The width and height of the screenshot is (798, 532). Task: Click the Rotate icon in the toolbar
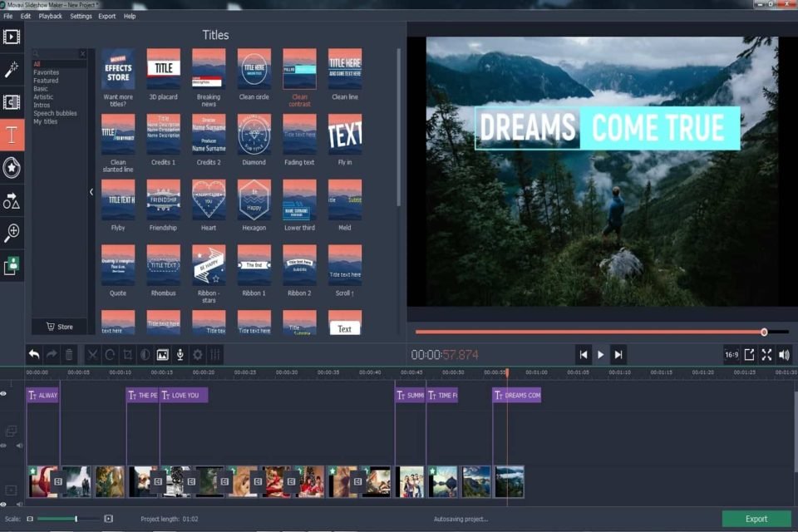tap(111, 354)
